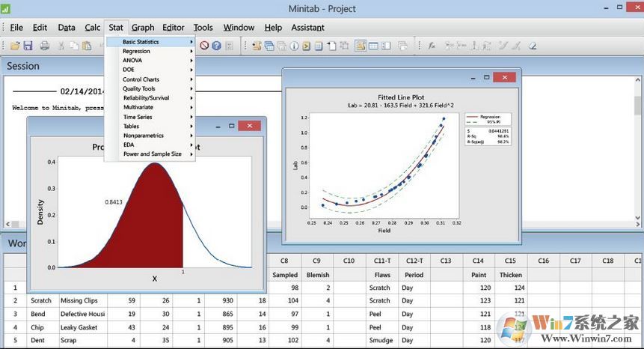Screen dimensions: 644x349
Task: Click the 'Leaky Gasket' cell
Action: coord(83,327)
